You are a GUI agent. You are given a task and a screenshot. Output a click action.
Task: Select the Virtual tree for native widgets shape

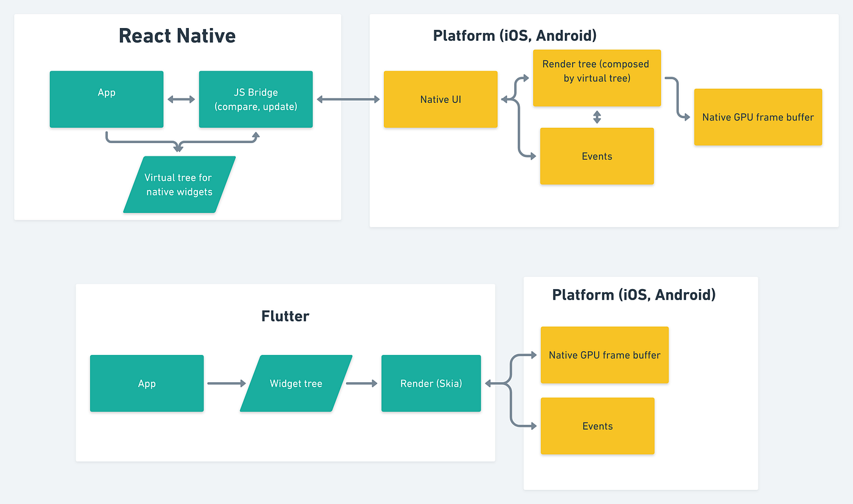(179, 184)
